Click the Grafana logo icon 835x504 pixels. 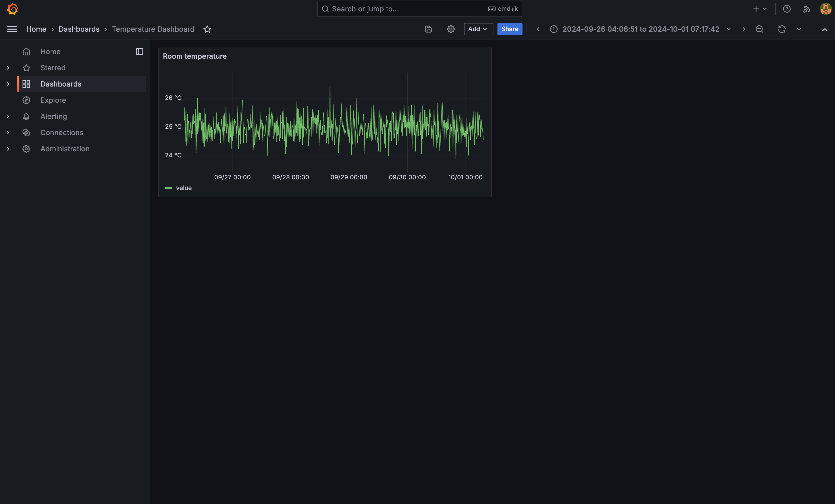pos(12,9)
